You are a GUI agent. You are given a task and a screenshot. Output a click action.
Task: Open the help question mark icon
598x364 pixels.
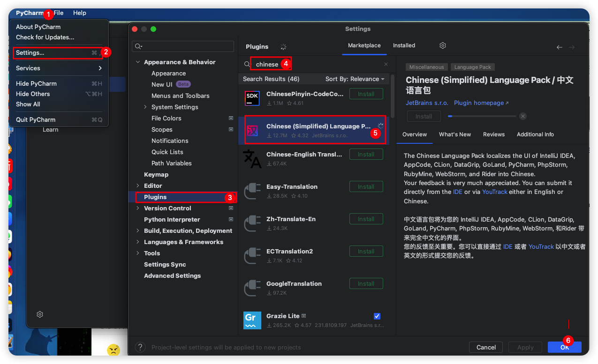[140, 347]
